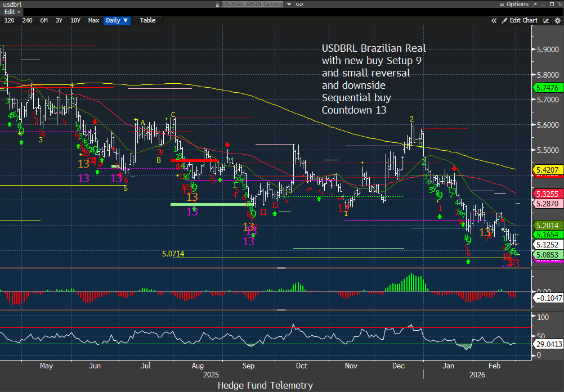
Task: Select the Max time range
Action: coord(93,20)
